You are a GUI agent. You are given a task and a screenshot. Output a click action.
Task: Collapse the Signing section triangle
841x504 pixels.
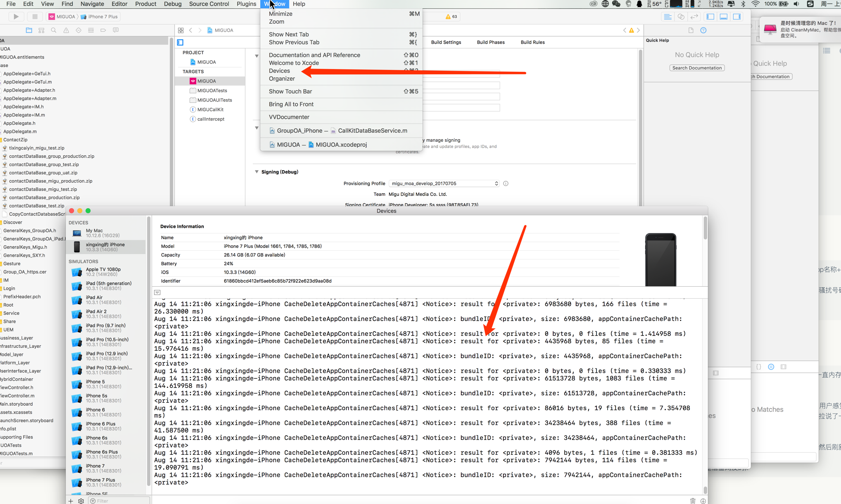point(257,128)
